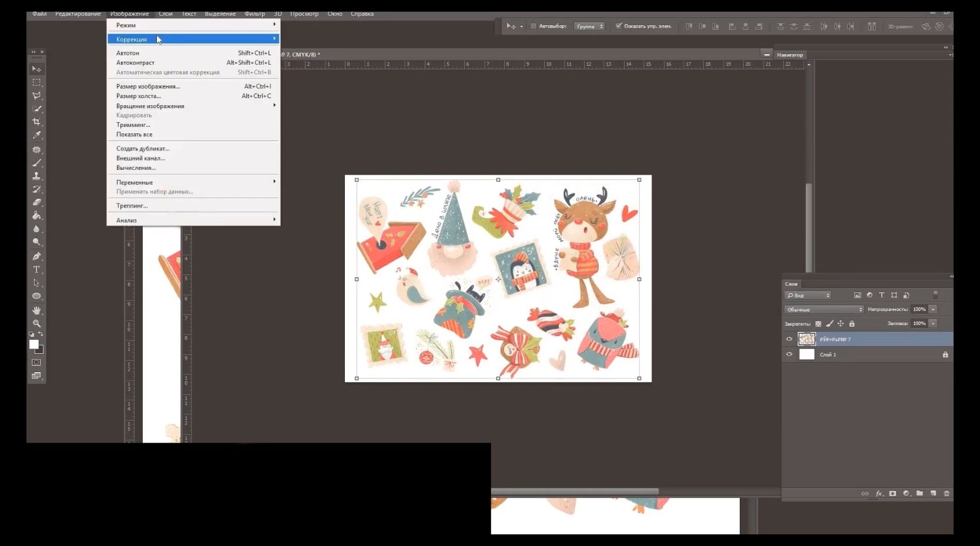Select the Crop tool
Screen dimensions: 980x546
36,122
